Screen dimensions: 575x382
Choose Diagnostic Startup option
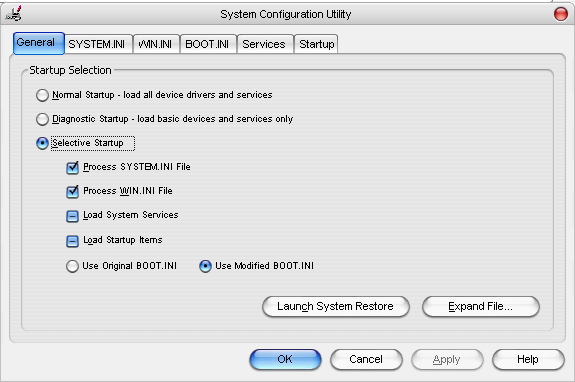coord(42,119)
